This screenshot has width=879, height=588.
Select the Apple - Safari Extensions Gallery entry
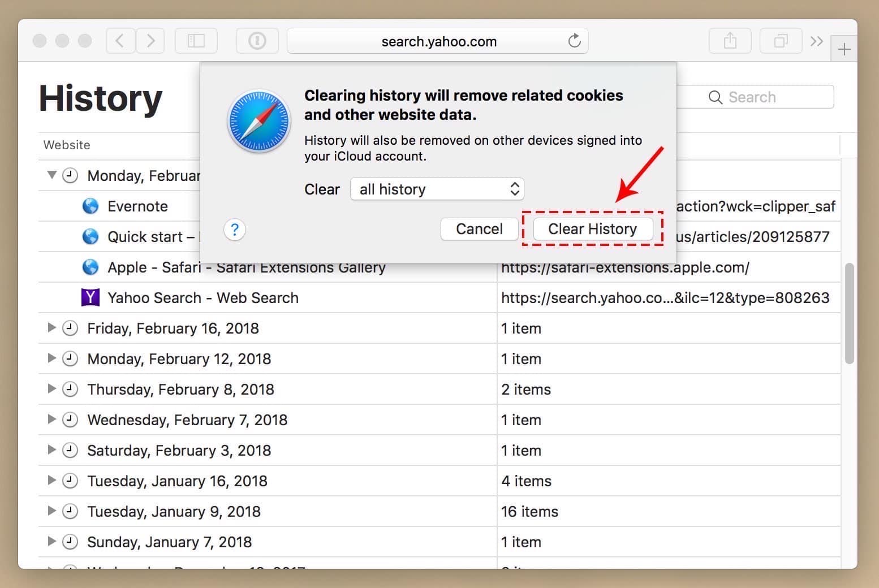pyautogui.click(x=247, y=267)
